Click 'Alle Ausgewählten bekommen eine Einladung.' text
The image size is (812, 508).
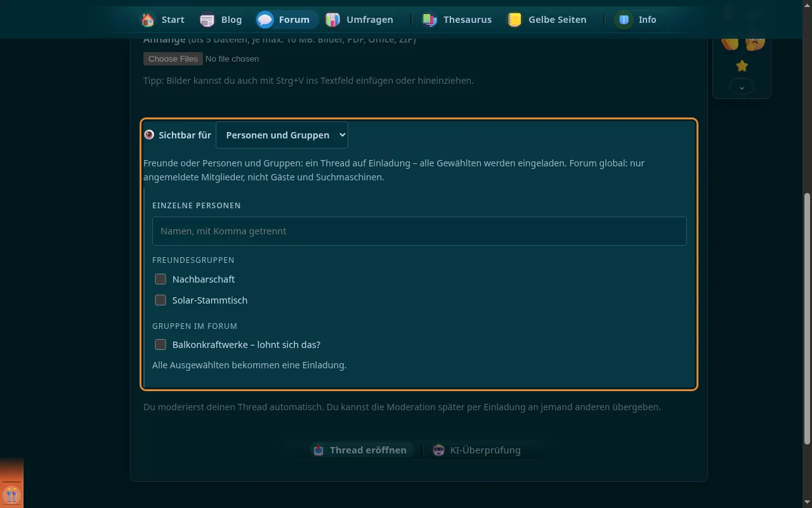pos(249,365)
